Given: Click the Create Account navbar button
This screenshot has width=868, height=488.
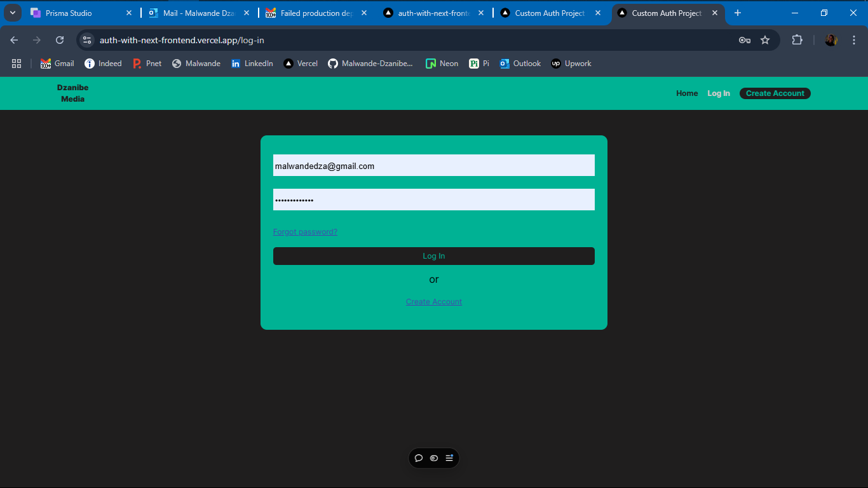Looking at the screenshot, I should coord(775,93).
